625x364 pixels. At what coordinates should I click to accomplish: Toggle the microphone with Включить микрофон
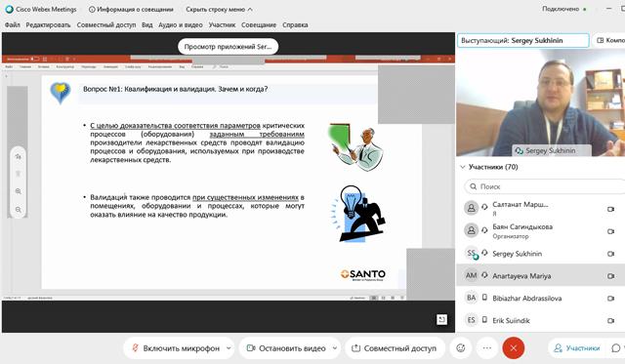[176, 348]
